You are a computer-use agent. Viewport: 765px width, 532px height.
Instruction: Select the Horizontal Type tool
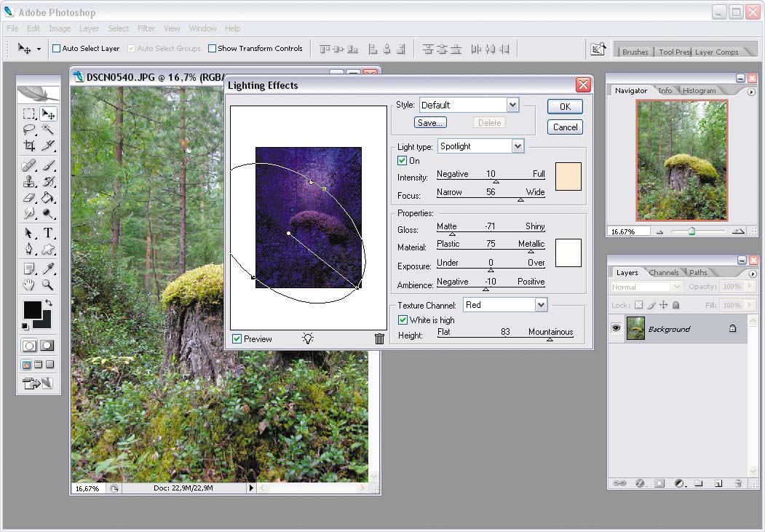tap(48, 233)
